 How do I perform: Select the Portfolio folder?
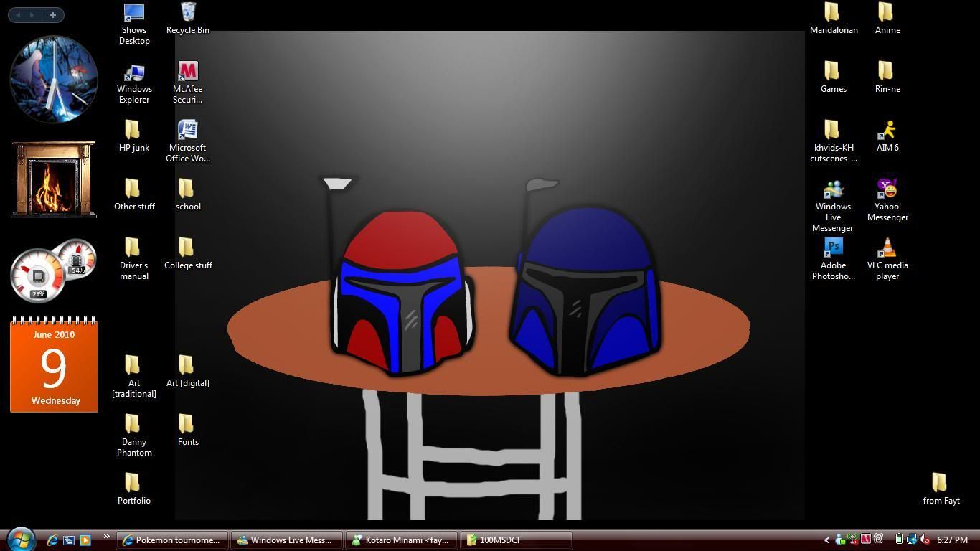(134, 489)
